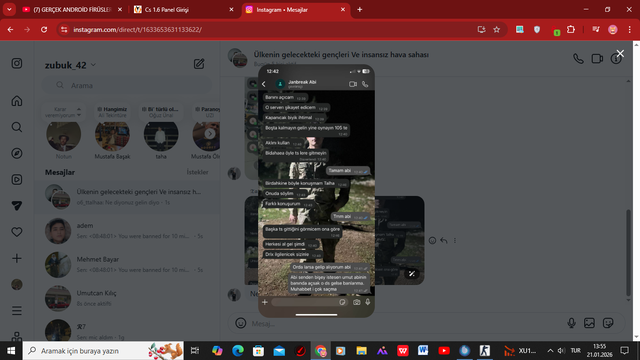Open the taskbar volume control
The image size is (640, 360).
tap(562, 351)
